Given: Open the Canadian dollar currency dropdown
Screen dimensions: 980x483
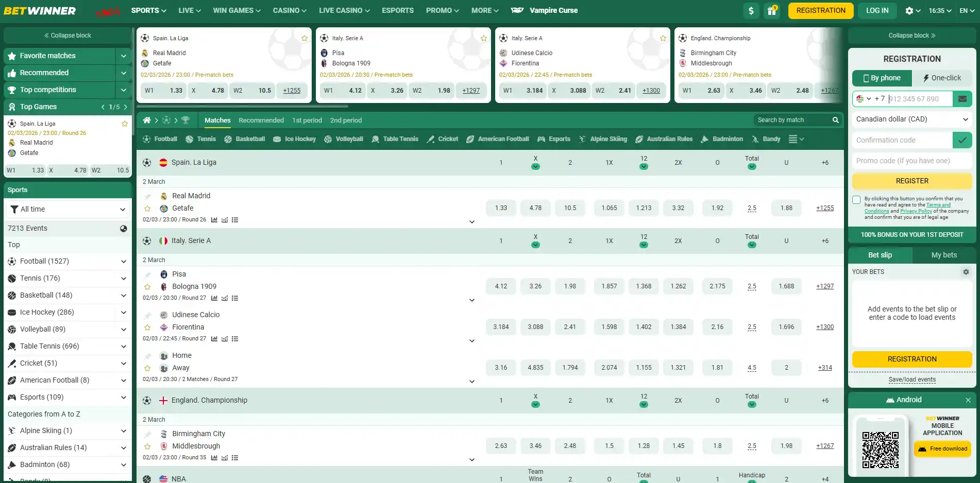Looking at the screenshot, I should point(912,119).
